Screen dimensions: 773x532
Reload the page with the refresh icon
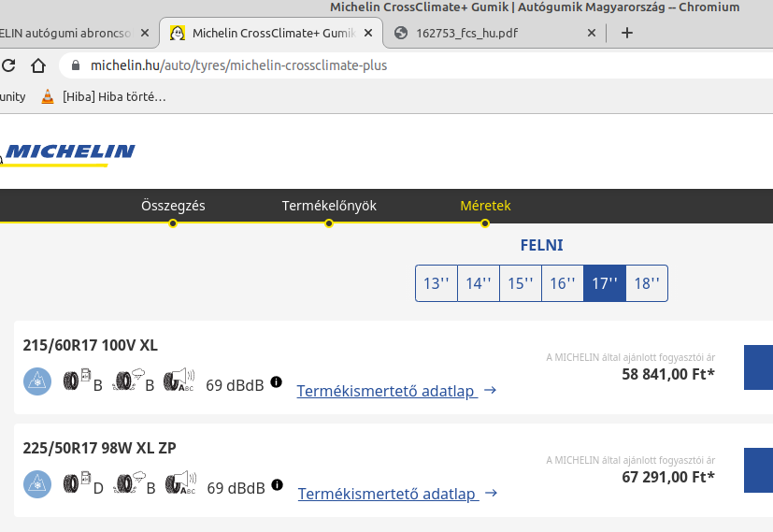pyautogui.click(x=8, y=65)
